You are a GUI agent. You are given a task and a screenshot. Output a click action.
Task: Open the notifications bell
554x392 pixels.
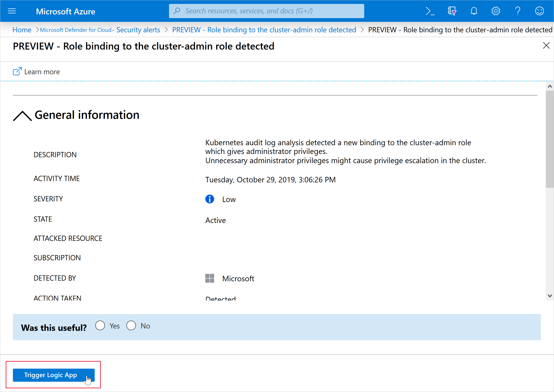click(474, 11)
